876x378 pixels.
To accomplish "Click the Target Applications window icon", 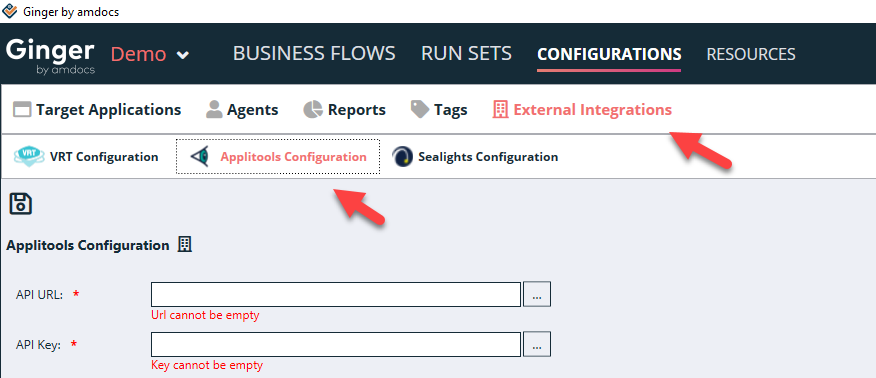I will pos(22,109).
